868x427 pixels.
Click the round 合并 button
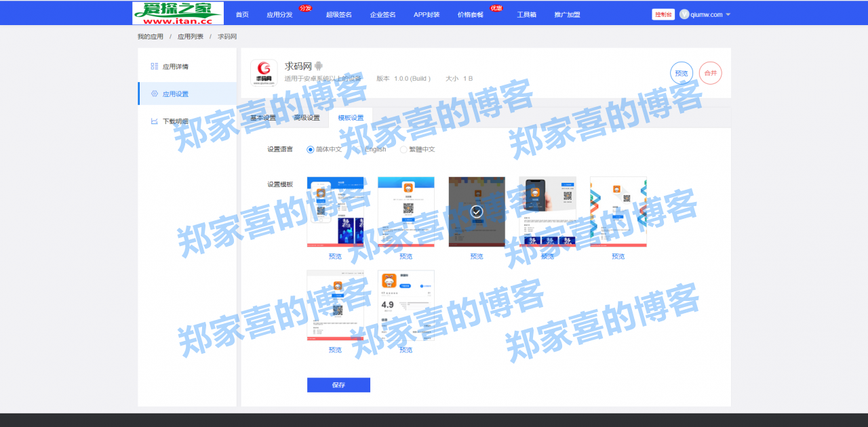[710, 73]
